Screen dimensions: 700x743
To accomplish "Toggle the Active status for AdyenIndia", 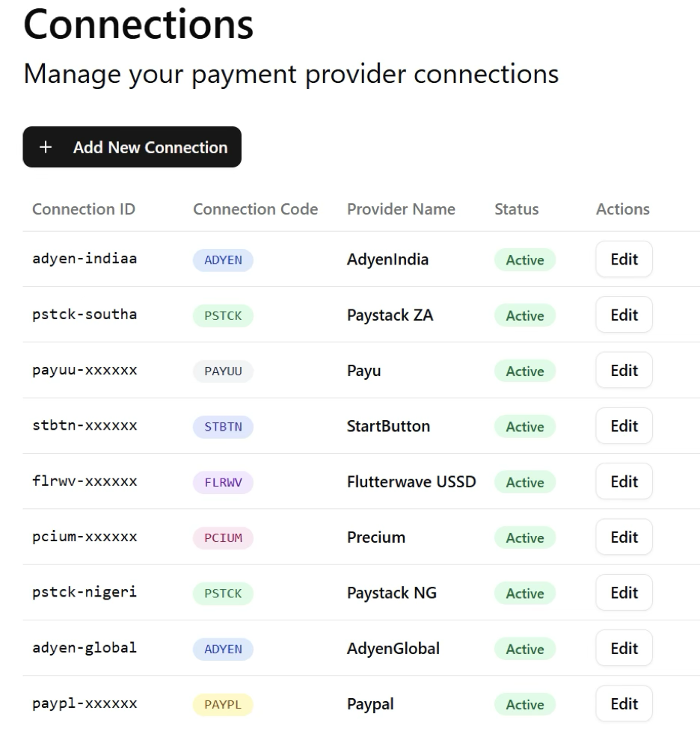I will click(x=524, y=260).
